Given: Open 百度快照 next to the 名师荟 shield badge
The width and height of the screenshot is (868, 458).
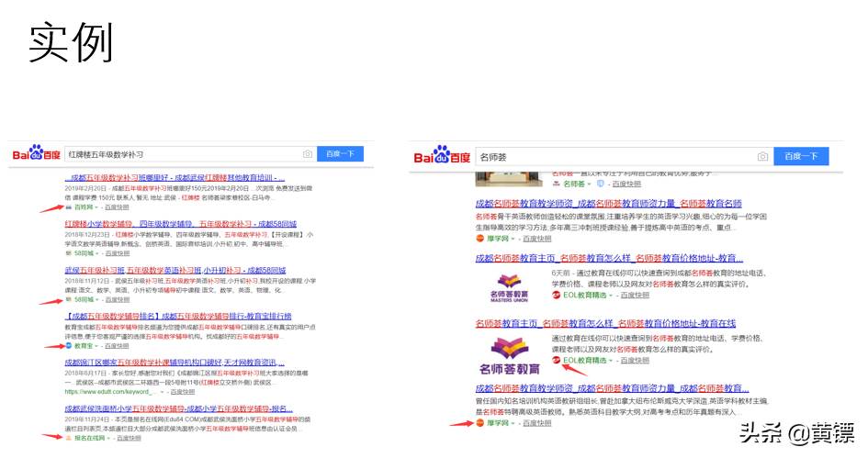Looking at the screenshot, I should [x=626, y=184].
